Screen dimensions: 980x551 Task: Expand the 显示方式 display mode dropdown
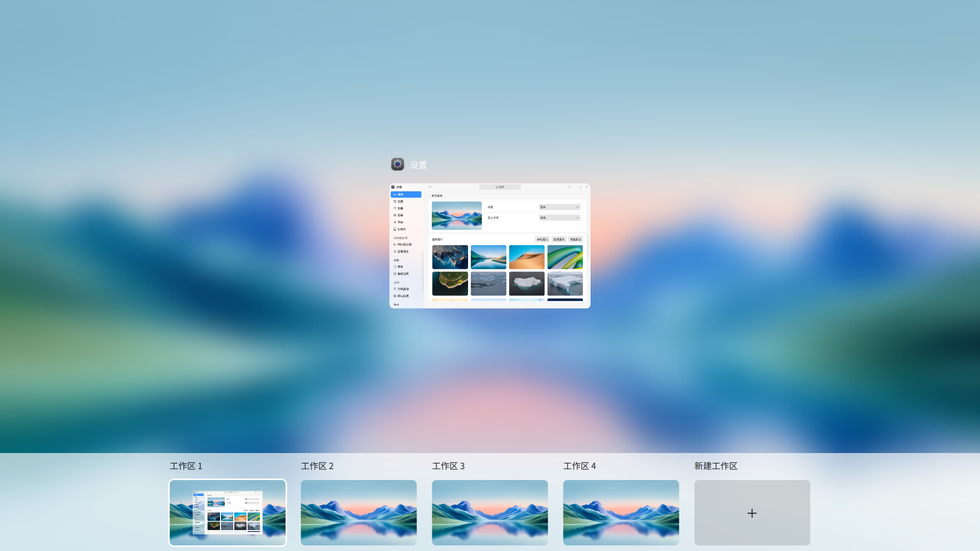tap(559, 218)
